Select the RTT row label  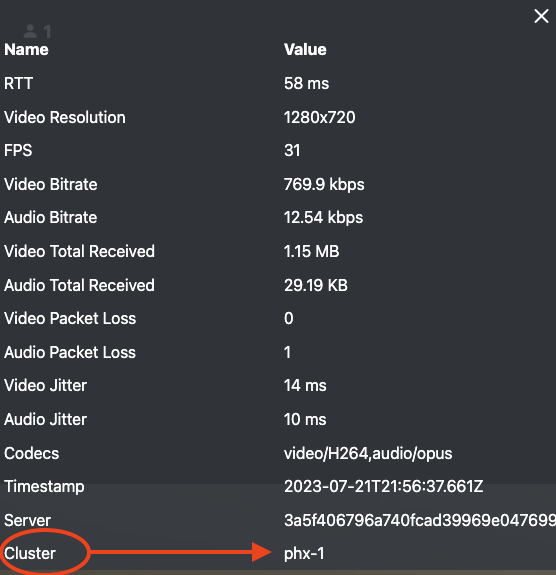pos(18,83)
